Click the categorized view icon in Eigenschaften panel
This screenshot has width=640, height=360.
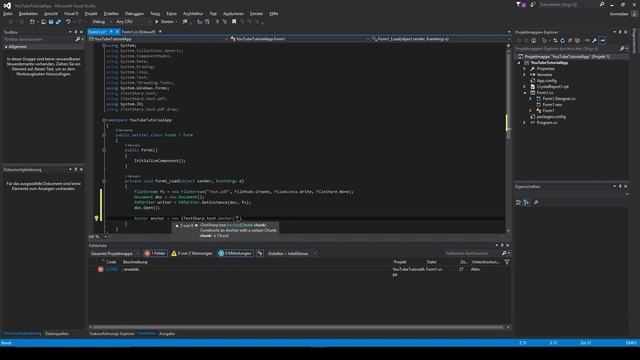tap(518, 202)
